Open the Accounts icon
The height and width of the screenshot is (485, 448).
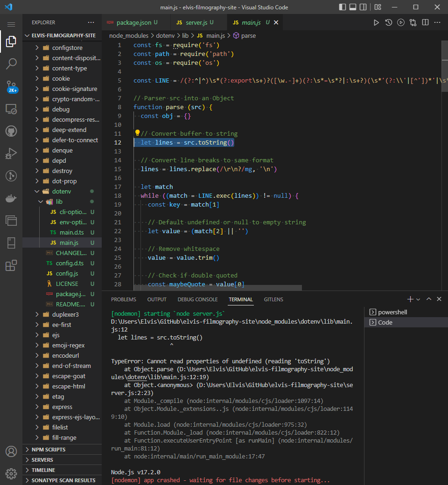[x=11, y=451]
